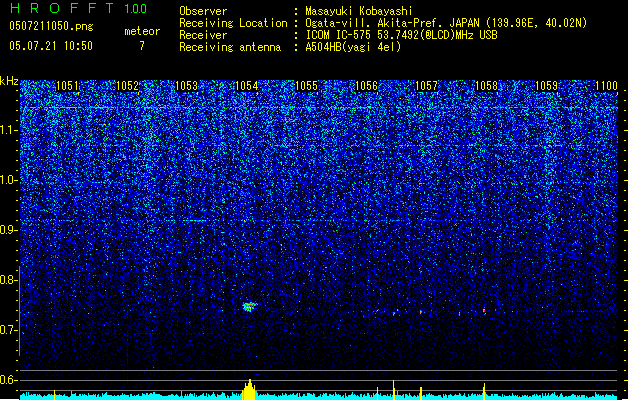Click the 'Receiving Location' label
Screen dimensions: 629x400
pyautogui.click(x=233, y=23)
